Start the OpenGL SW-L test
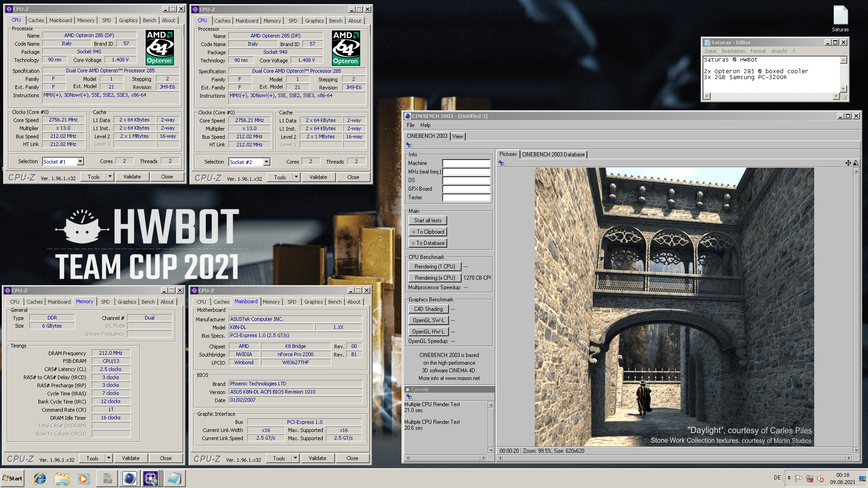The height and width of the screenshot is (488, 868). pos(429,320)
